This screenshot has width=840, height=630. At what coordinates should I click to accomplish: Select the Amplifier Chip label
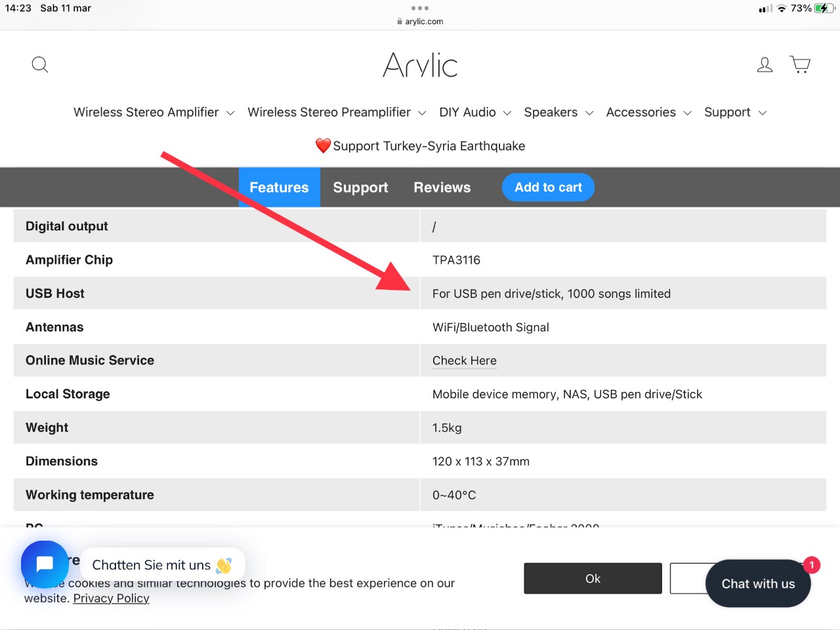tap(69, 260)
